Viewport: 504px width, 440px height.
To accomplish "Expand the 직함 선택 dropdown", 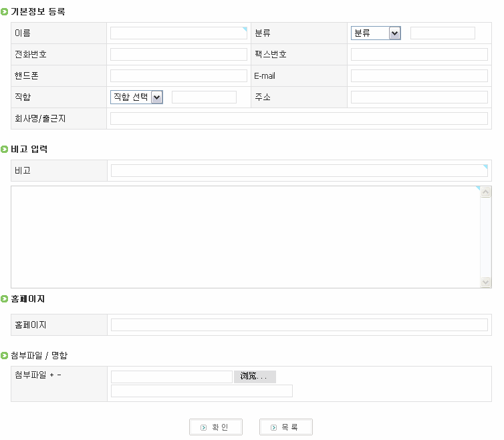I will click(136, 97).
